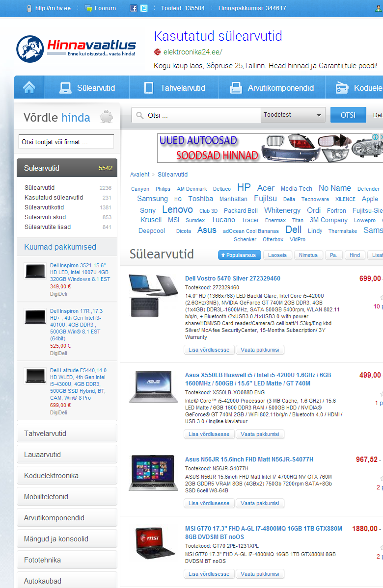
Task: Filter by Dell brand
Action: (293, 230)
